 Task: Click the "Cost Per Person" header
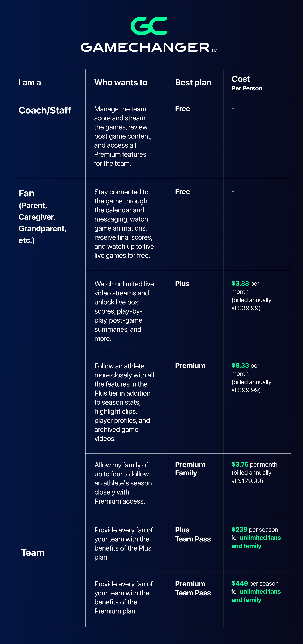[247, 83]
